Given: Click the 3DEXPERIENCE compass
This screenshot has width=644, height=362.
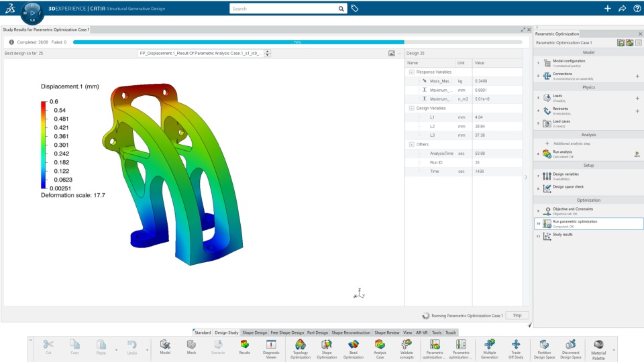Looking at the screenshot, I should pyautogui.click(x=32, y=13).
